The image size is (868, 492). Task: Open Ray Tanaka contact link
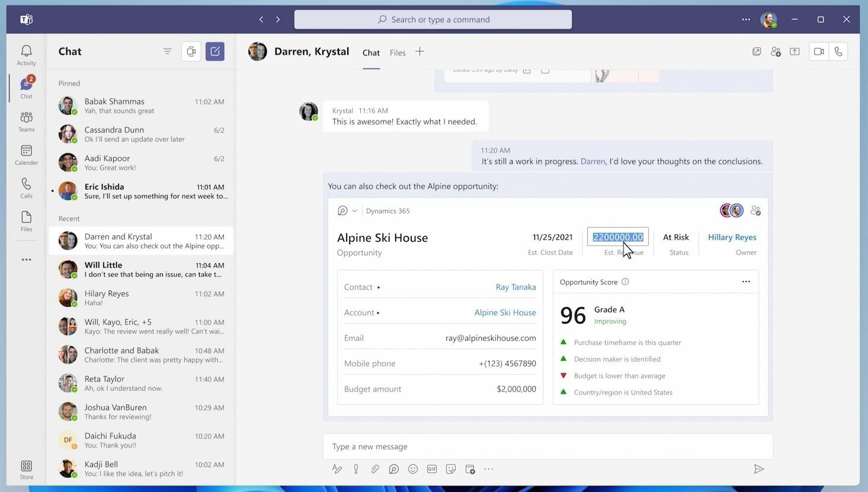point(515,287)
